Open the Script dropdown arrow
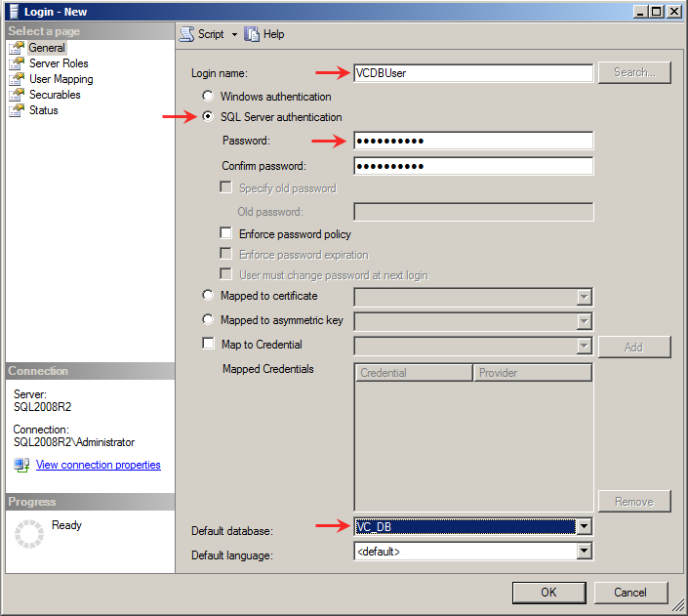 234,34
